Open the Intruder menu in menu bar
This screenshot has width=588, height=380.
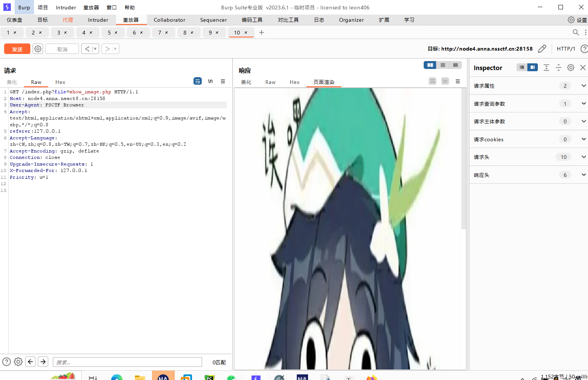(66, 7)
